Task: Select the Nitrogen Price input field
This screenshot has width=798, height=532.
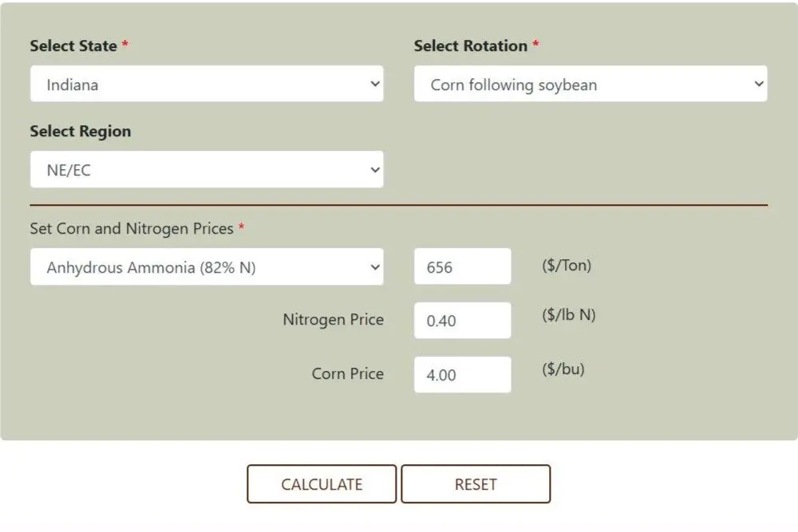Action: [462, 320]
